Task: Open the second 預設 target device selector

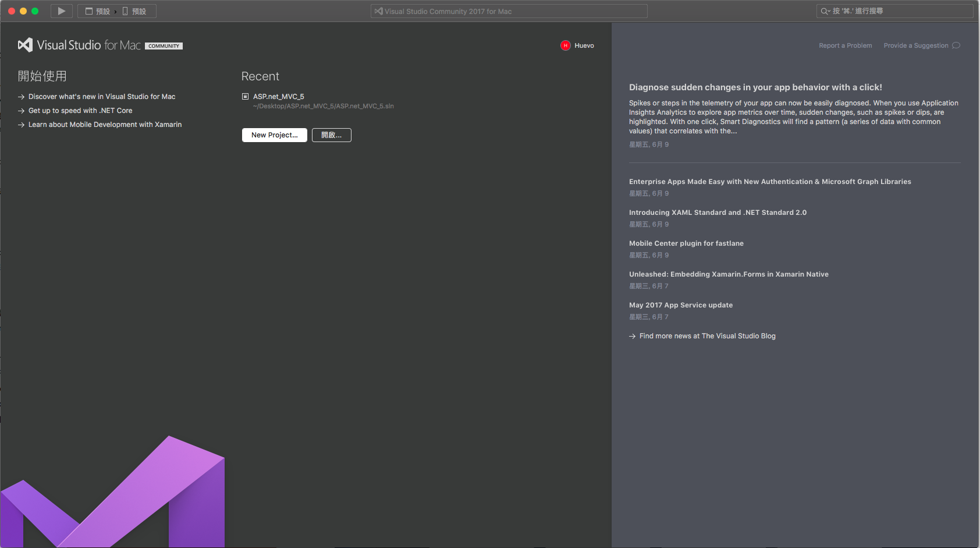Action: click(134, 11)
